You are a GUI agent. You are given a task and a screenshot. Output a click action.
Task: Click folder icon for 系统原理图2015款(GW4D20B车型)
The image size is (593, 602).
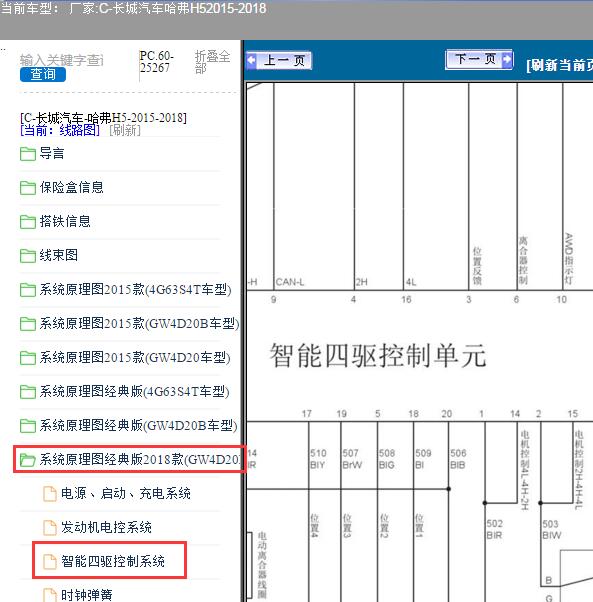point(28,324)
